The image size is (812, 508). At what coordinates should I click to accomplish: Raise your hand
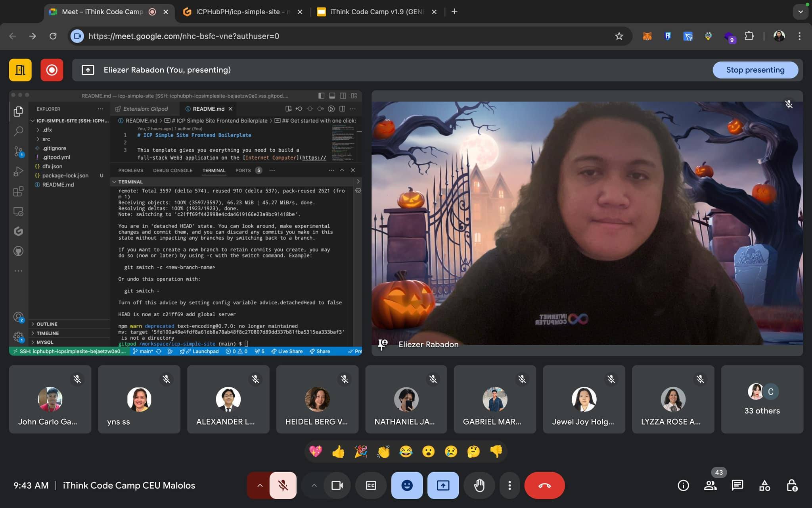(479, 485)
